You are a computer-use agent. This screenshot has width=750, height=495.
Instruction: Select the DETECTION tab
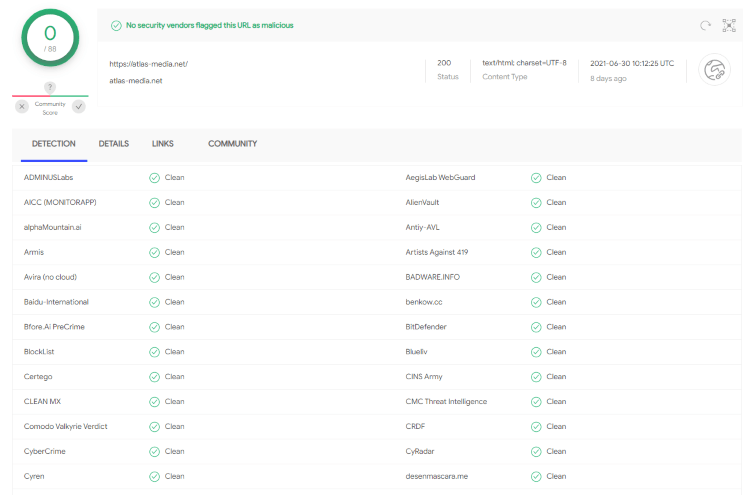pos(53,144)
